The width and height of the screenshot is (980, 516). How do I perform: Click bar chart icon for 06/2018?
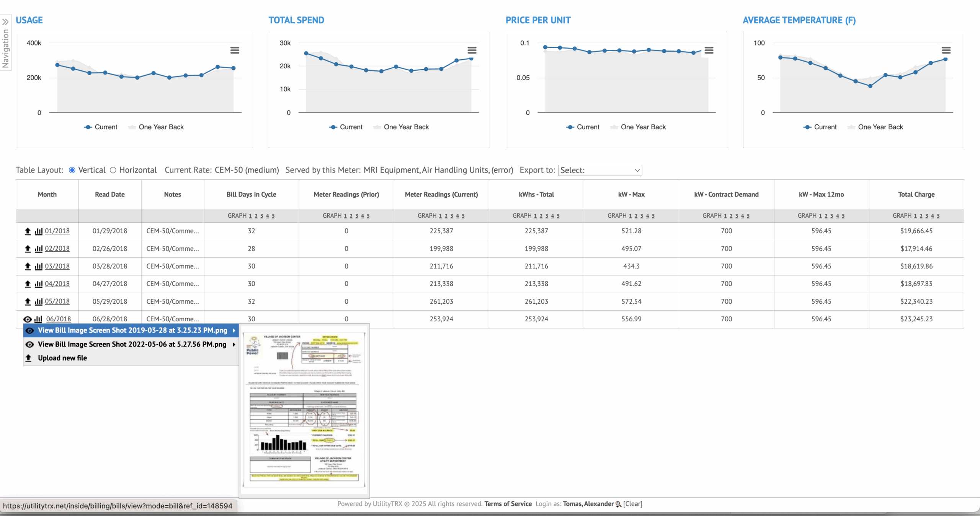pos(38,319)
